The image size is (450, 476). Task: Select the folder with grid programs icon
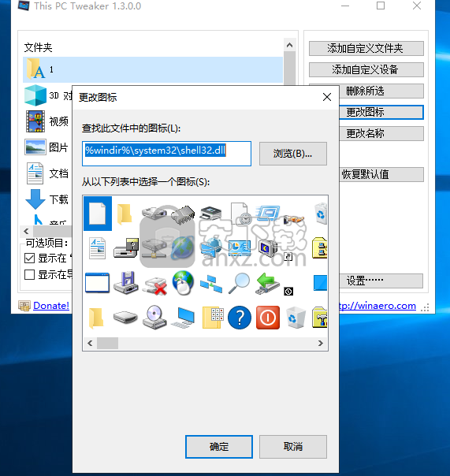213,318
